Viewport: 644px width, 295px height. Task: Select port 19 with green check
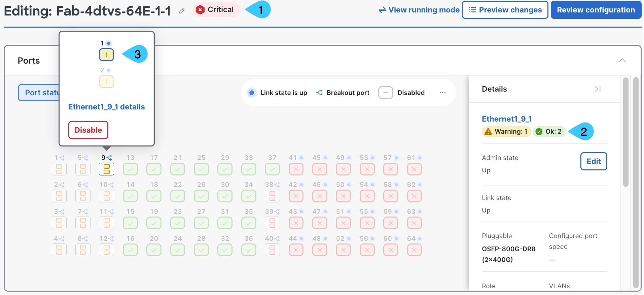[154, 223]
